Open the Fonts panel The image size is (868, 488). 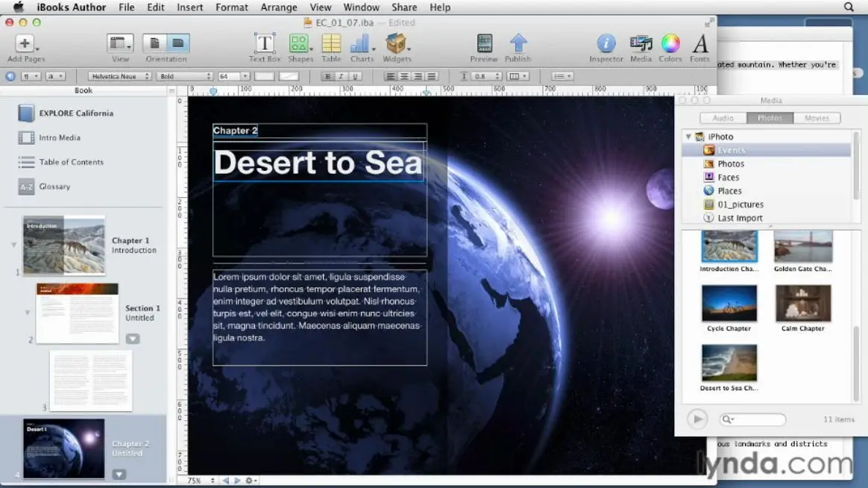pyautogui.click(x=699, y=43)
